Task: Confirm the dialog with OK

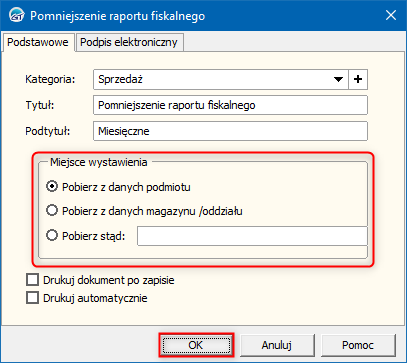Action: point(196,345)
